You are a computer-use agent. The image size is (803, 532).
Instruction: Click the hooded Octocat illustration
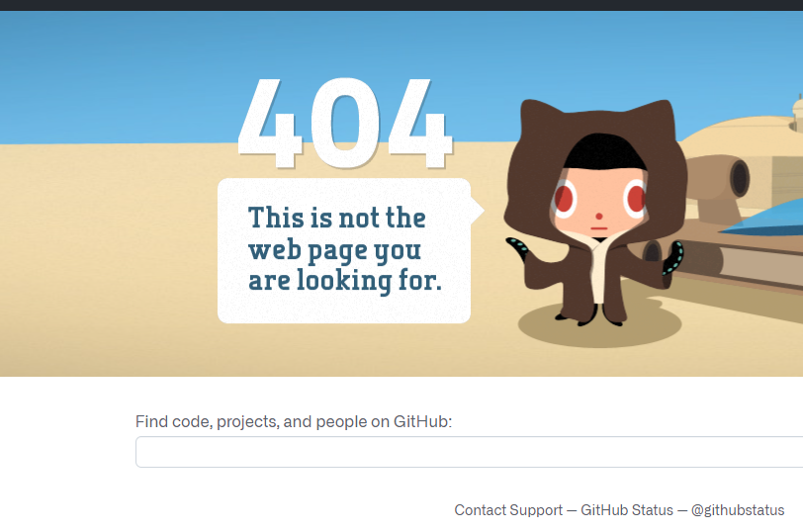coord(594,213)
